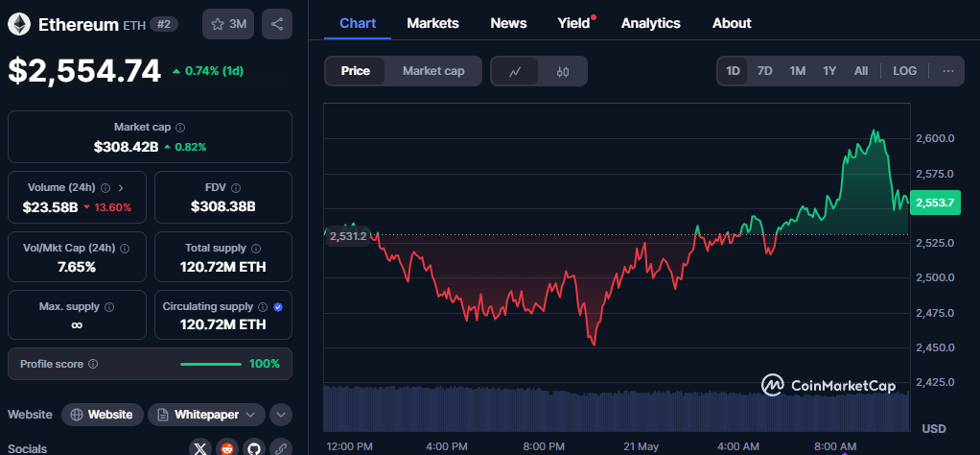Click the 7.65% Vol/Mkt Cap value

(77, 267)
